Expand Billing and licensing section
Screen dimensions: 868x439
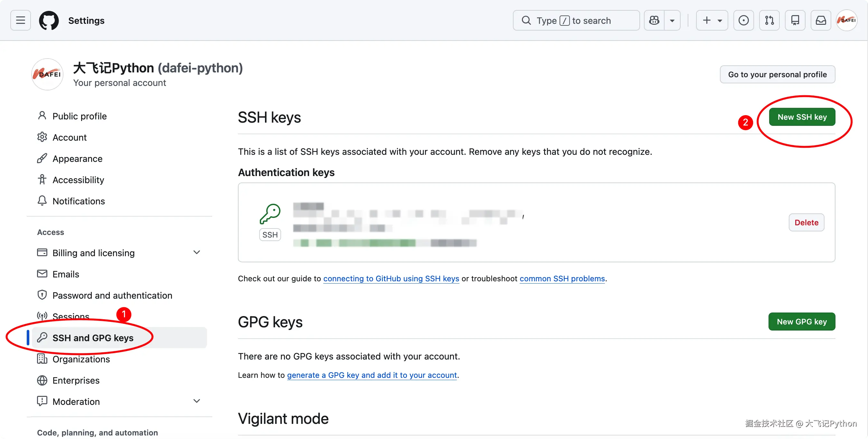[x=197, y=252]
